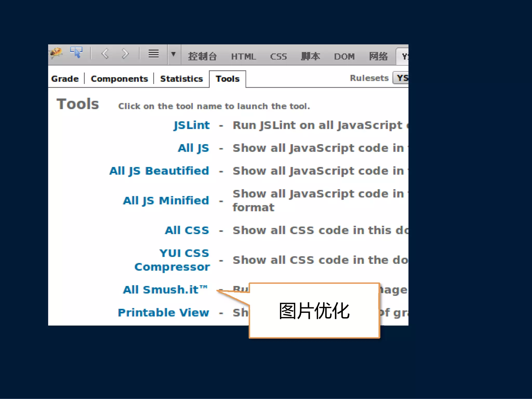Switch to the HTML panel tab
Viewport: 532px width, 399px height.
point(243,56)
